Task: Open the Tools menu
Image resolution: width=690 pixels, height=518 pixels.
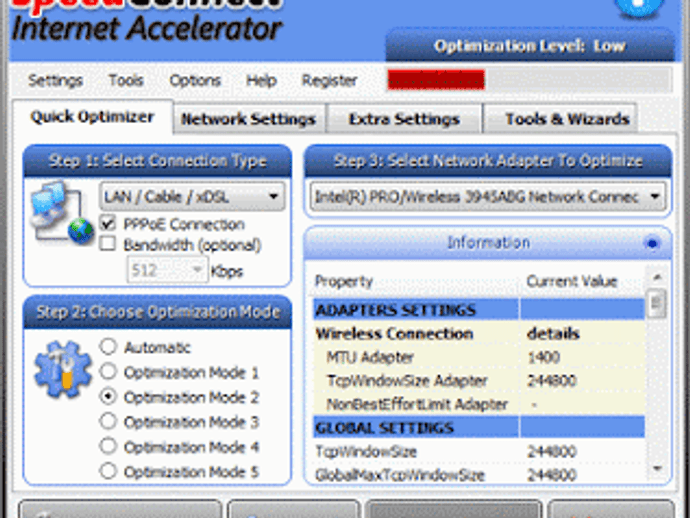Action: [126, 81]
